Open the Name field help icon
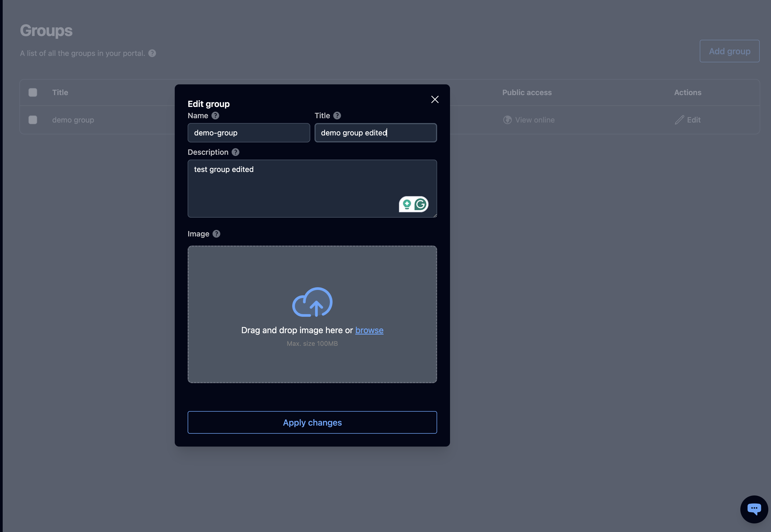The height and width of the screenshot is (532, 771). click(x=215, y=116)
